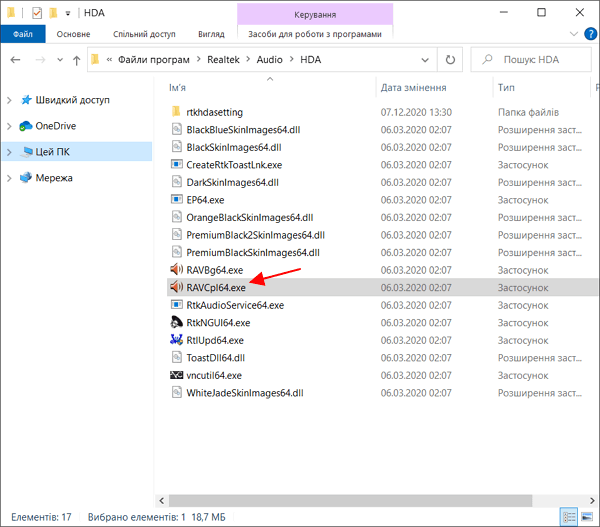Click the BlackSkinImages64.dll file icon
The image size is (600, 527).
176,147
